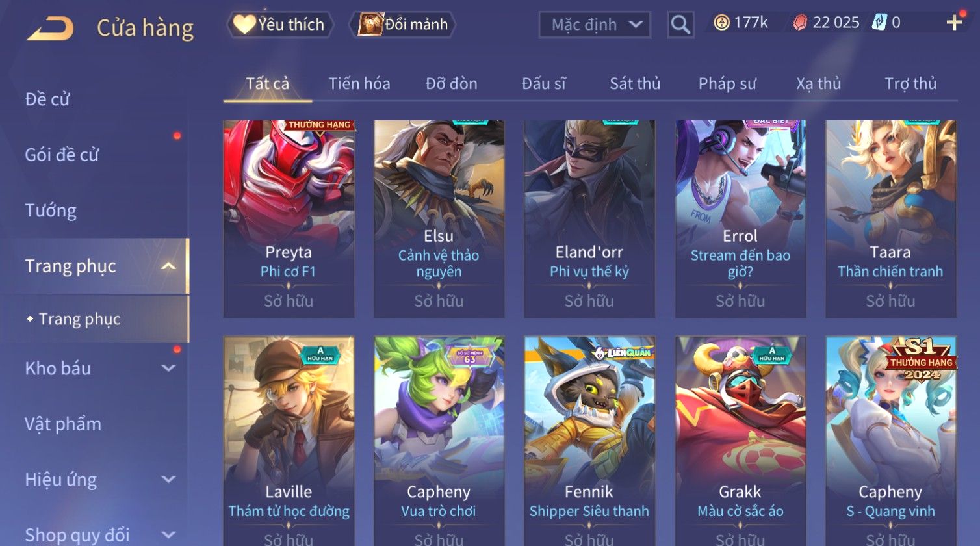Open the search magnifier icon

(680, 25)
